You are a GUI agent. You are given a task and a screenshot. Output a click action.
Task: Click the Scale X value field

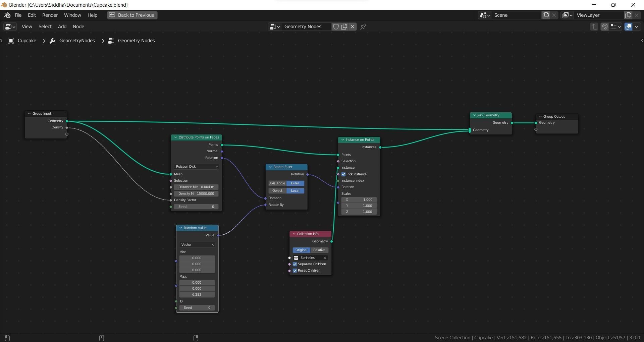click(x=359, y=200)
